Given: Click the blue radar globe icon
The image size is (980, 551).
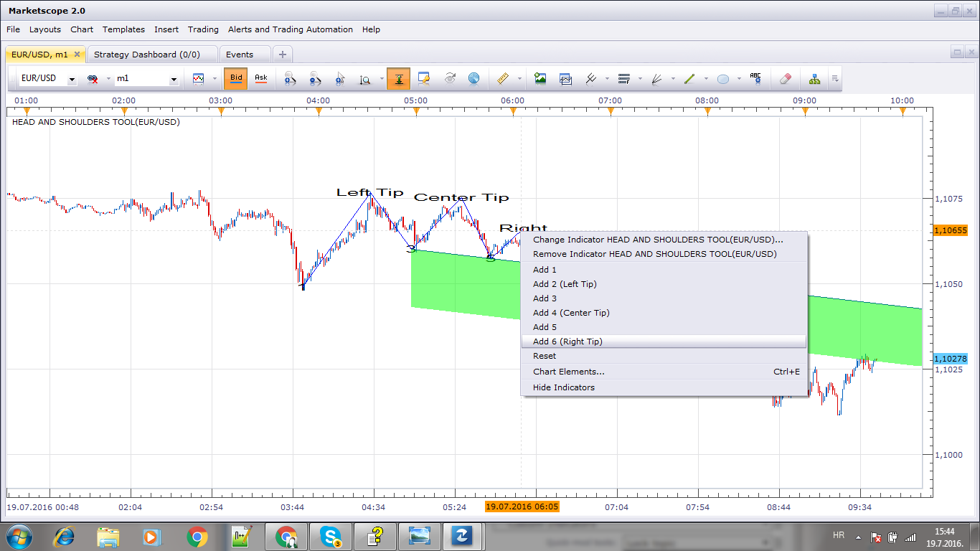Looking at the screenshot, I should point(473,78).
